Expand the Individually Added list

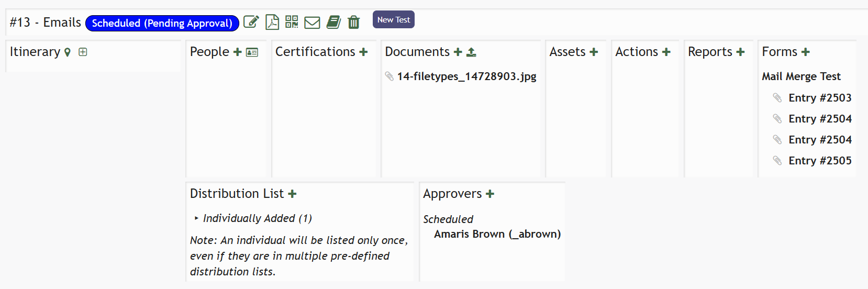196,218
